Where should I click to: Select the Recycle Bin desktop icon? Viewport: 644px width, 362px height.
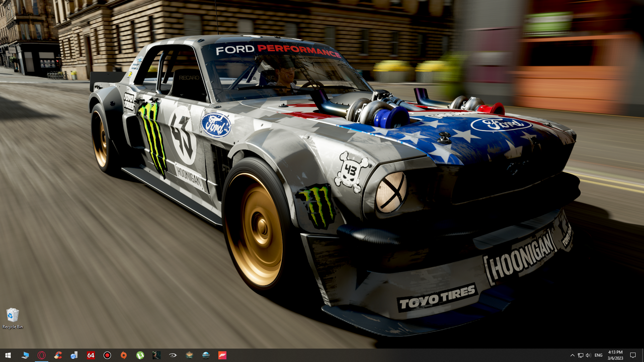coord(13,319)
